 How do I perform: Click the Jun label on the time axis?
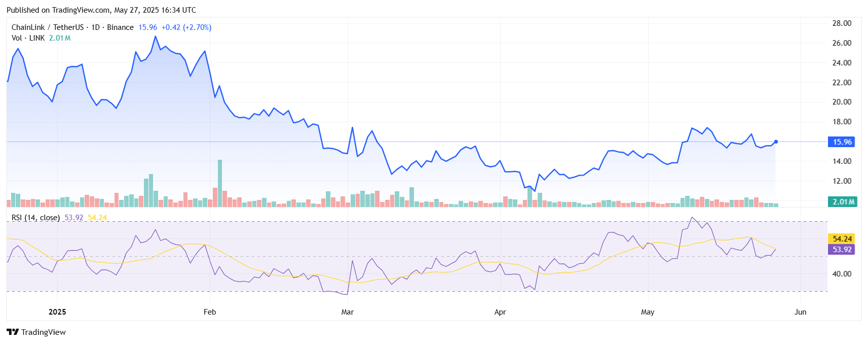(800, 312)
